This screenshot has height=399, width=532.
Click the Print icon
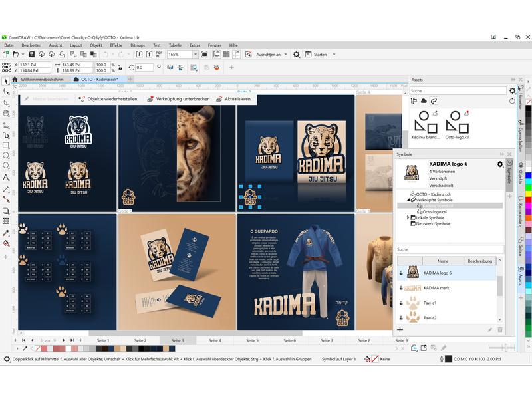tap(61, 55)
